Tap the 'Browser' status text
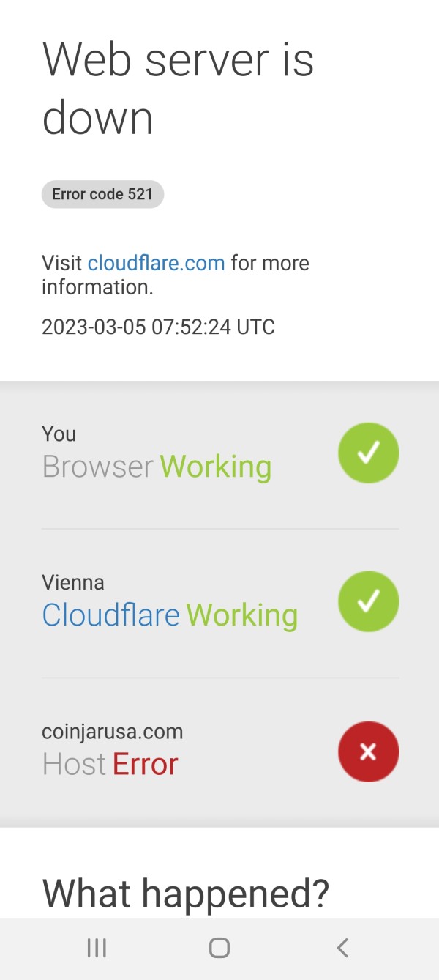The image size is (439, 980). [x=98, y=467]
